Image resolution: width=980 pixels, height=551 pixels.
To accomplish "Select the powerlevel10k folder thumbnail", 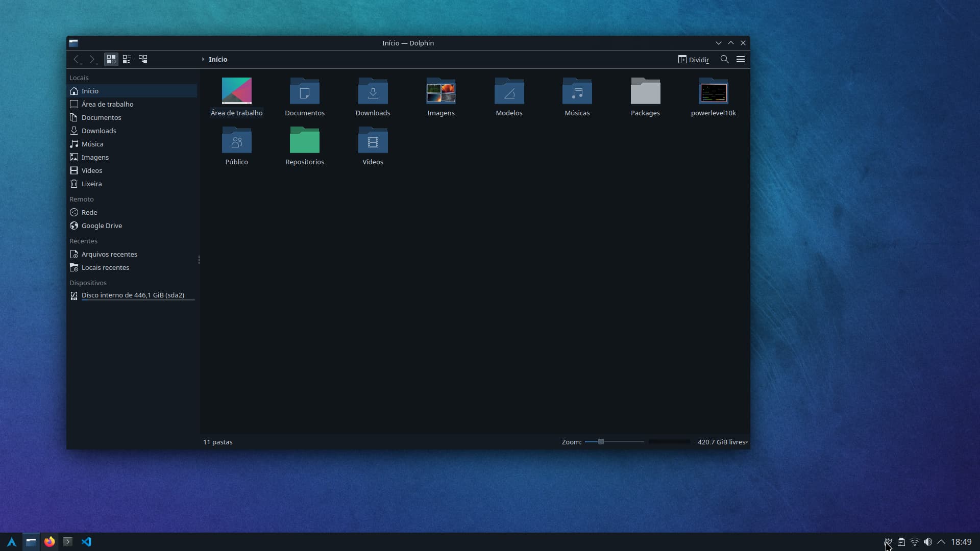I will (x=713, y=92).
